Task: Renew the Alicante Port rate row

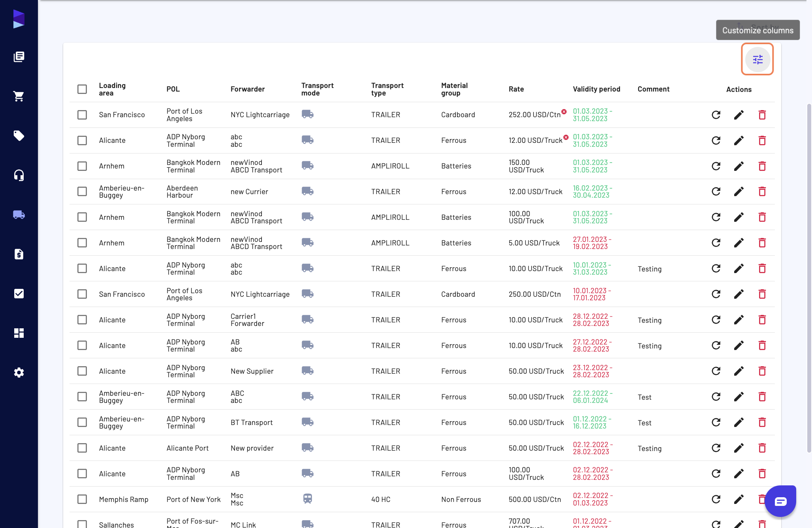Action: pyautogui.click(x=716, y=448)
